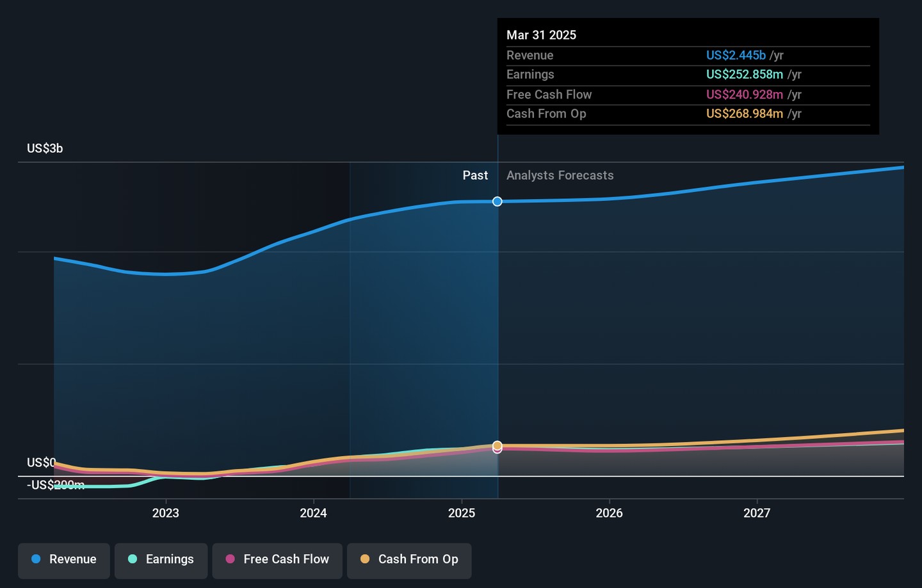Click the teal Earnings legend dot
Screen dimensions: 922x588
[133, 559]
